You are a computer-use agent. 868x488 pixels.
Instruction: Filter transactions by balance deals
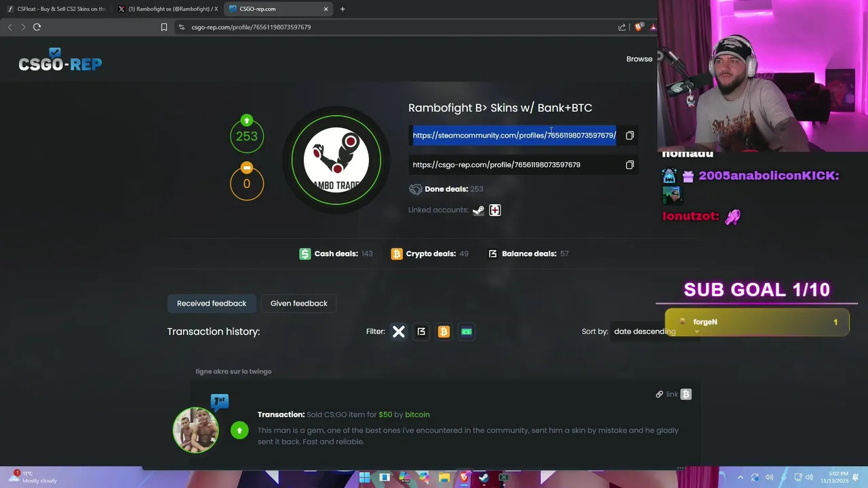tap(421, 331)
